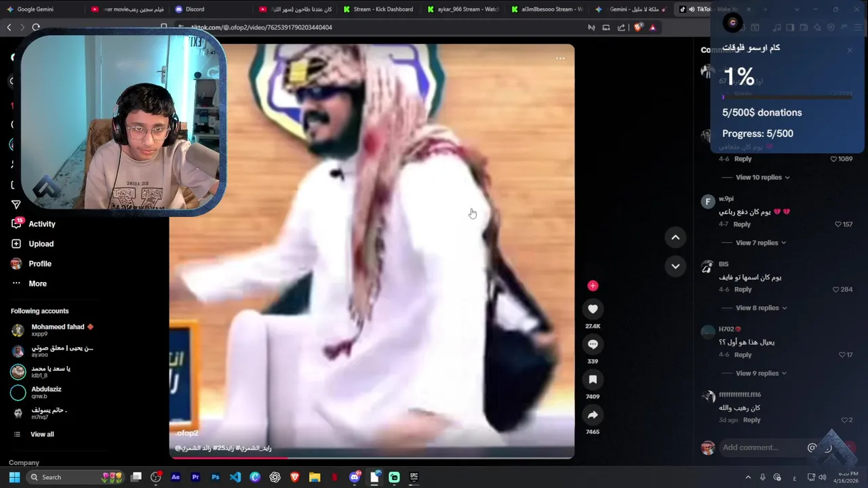This screenshot has width=868, height=488.
Task: Insert a mention with the @ icon
Action: tap(812, 447)
